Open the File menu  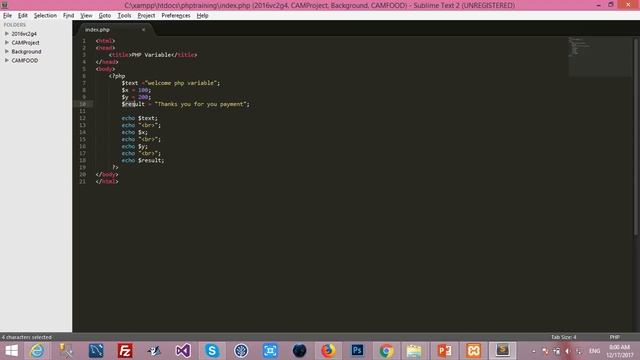[x=7, y=16]
